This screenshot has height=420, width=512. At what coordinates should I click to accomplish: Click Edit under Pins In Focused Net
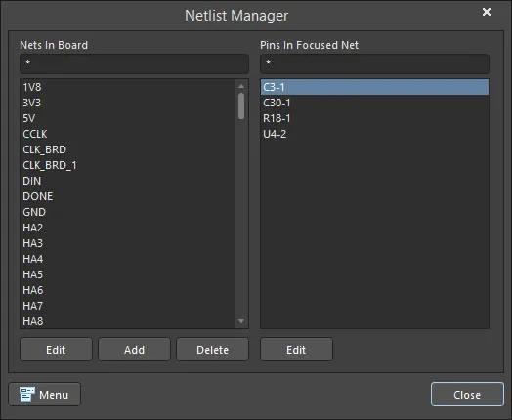pos(296,350)
